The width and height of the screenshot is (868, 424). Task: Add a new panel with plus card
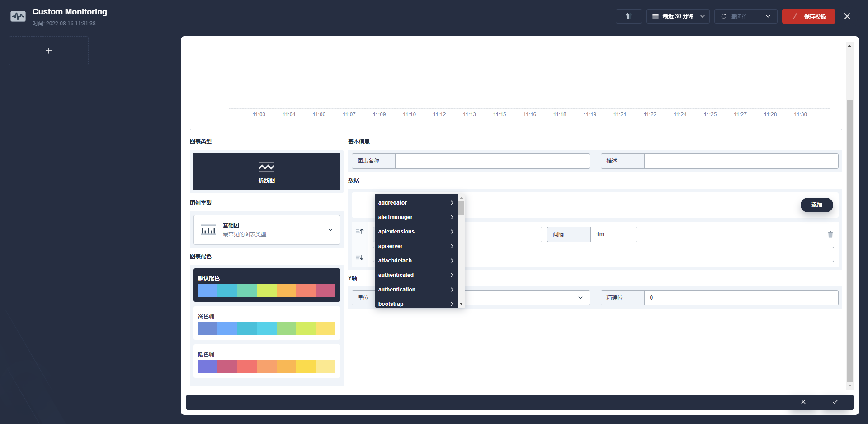(x=49, y=51)
